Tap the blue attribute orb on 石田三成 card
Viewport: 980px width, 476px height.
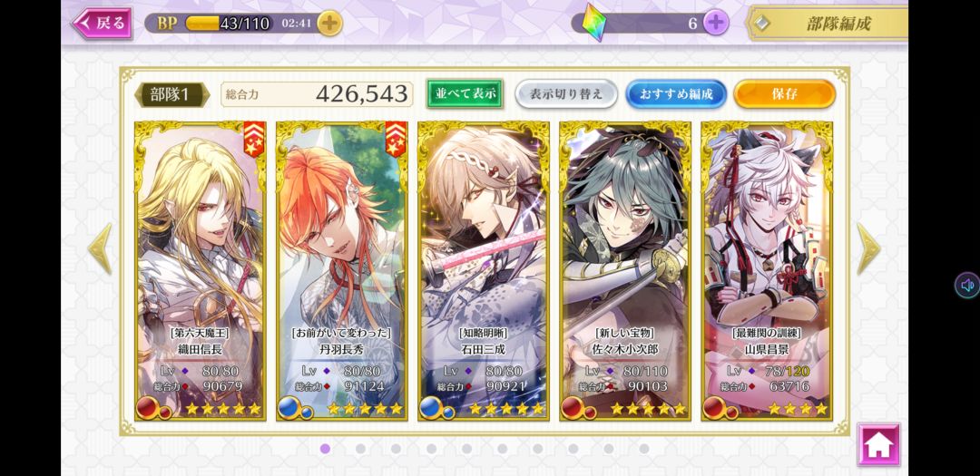point(435,409)
